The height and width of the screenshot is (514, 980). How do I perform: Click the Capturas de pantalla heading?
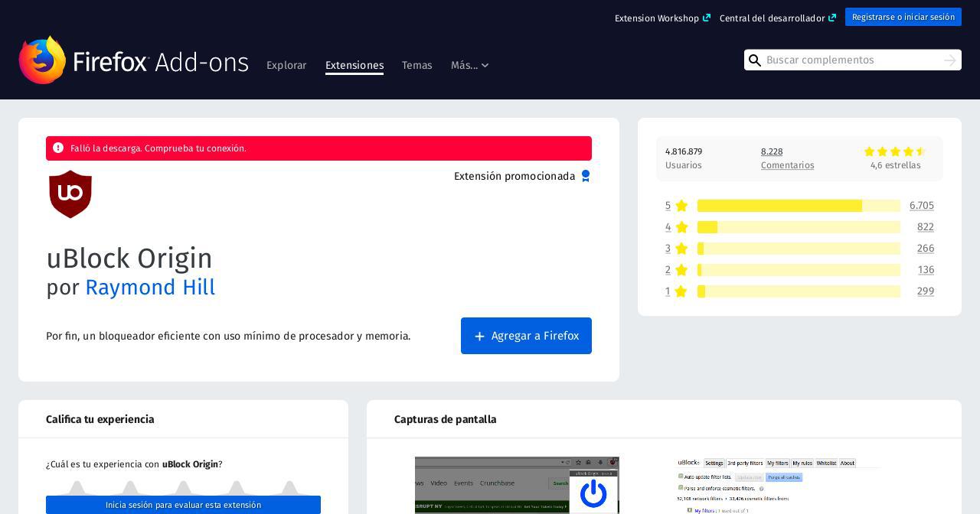(x=446, y=419)
